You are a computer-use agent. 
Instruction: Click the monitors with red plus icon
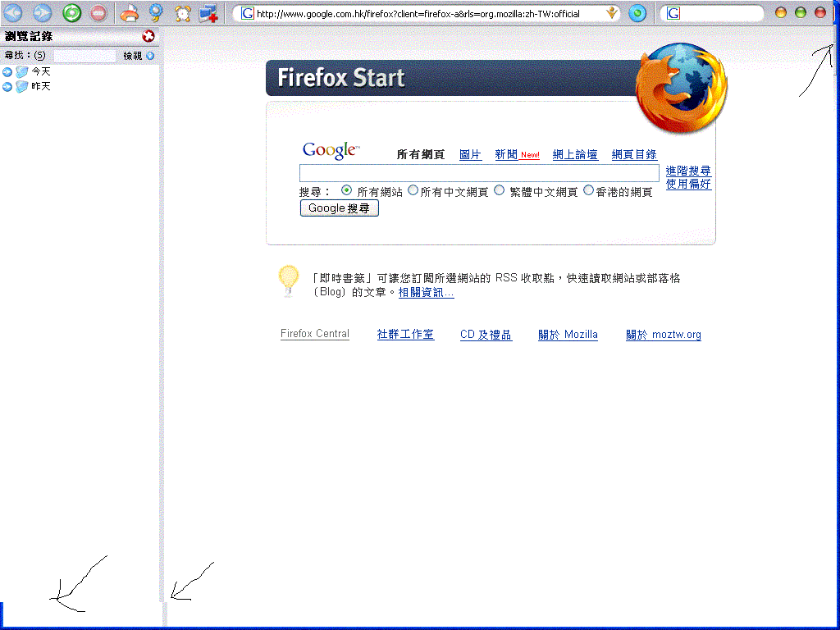pos(208,13)
